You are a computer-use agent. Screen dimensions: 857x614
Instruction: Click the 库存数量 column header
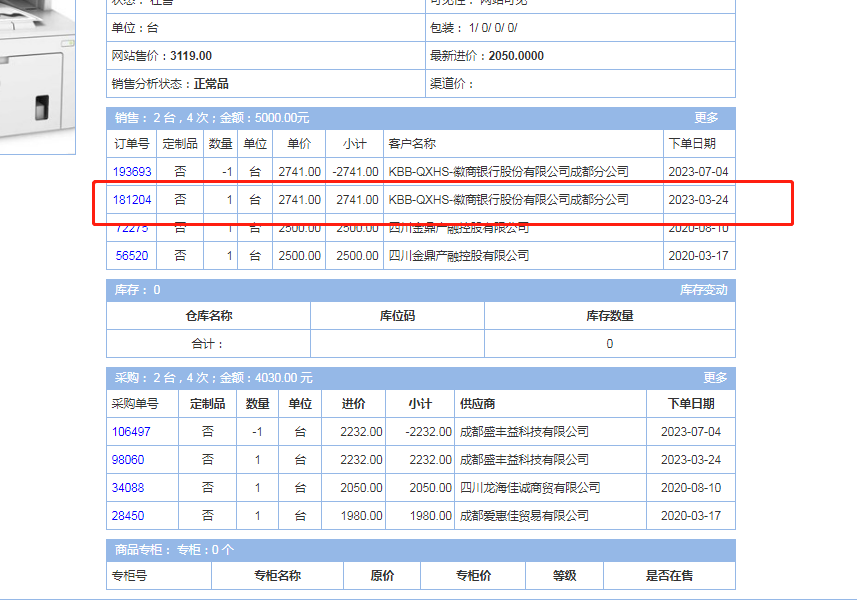click(x=610, y=316)
